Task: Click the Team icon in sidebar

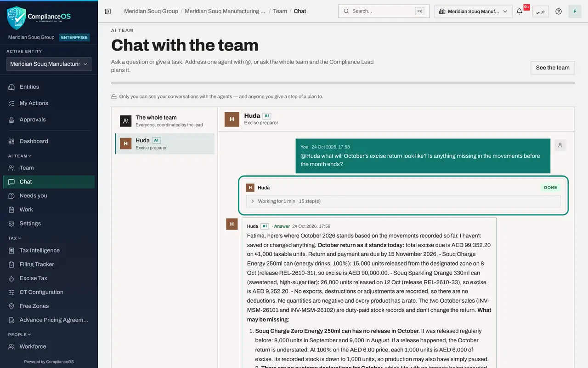Action: [x=11, y=168]
